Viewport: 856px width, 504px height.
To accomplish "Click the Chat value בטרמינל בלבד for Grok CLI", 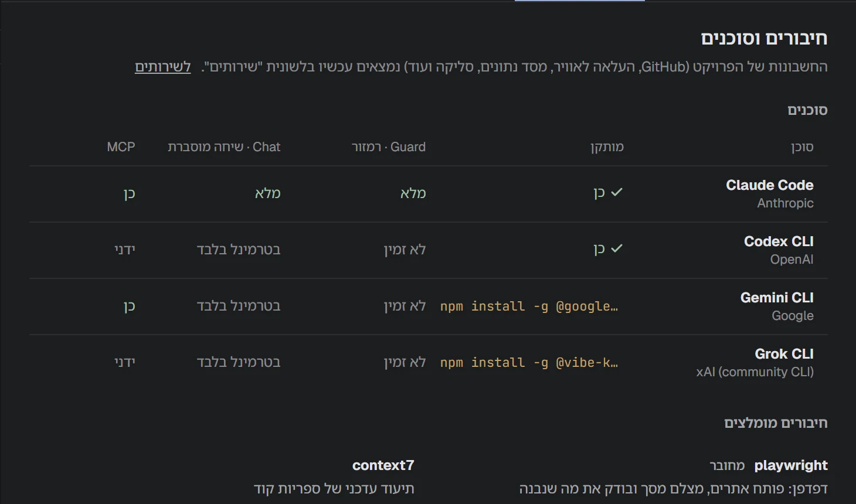I will (x=239, y=362).
